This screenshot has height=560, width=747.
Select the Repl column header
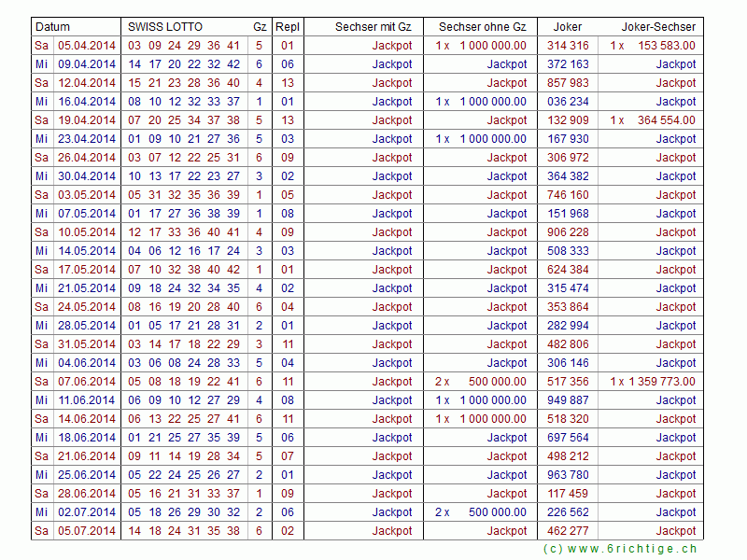pos(288,27)
